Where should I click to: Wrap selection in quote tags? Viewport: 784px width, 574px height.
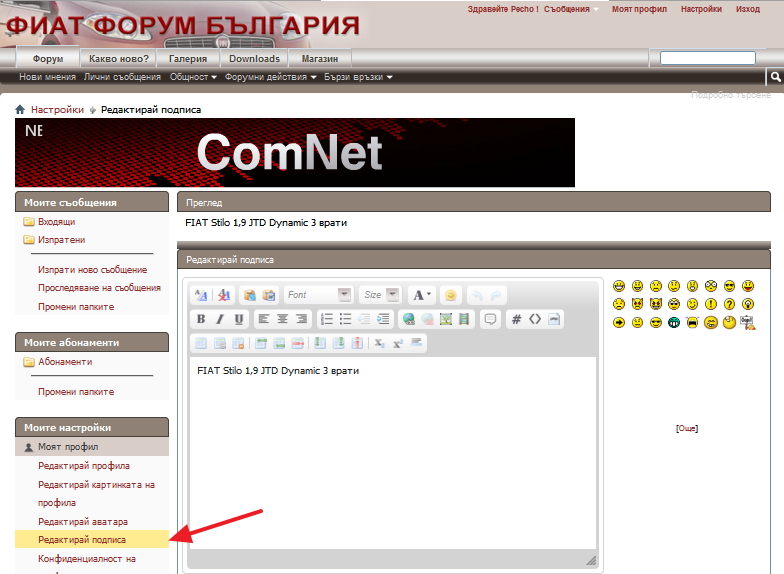tap(490, 320)
